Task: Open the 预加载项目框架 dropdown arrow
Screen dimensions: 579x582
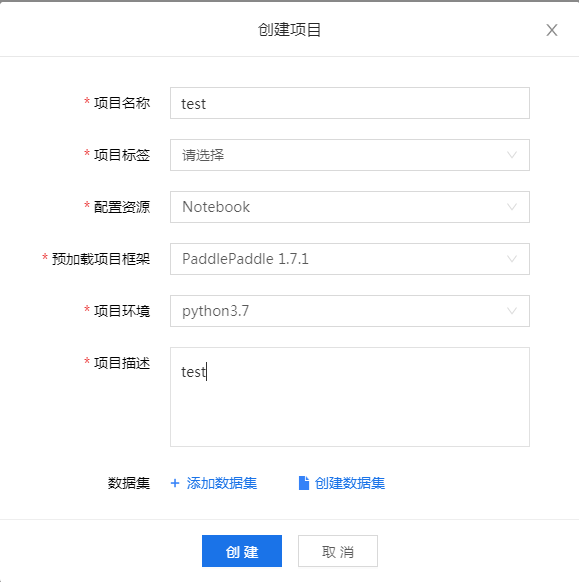Action: point(512,259)
